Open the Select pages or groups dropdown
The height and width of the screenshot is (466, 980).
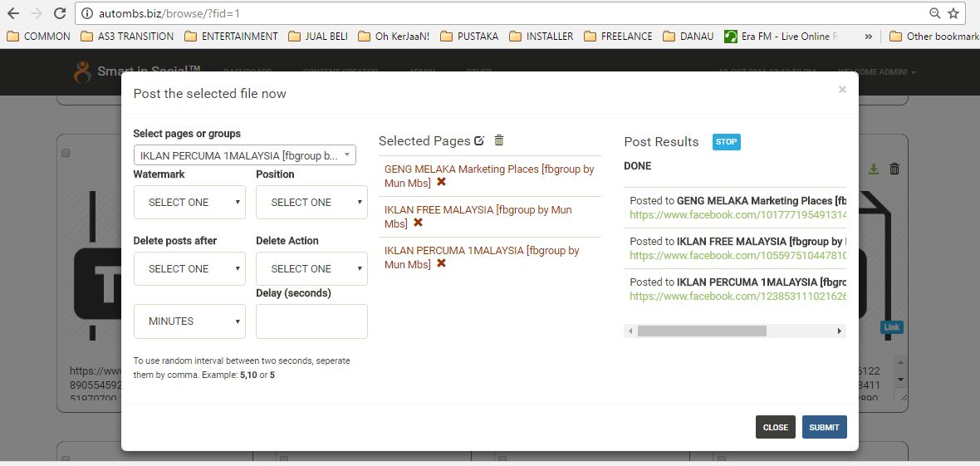pyautogui.click(x=244, y=155)
